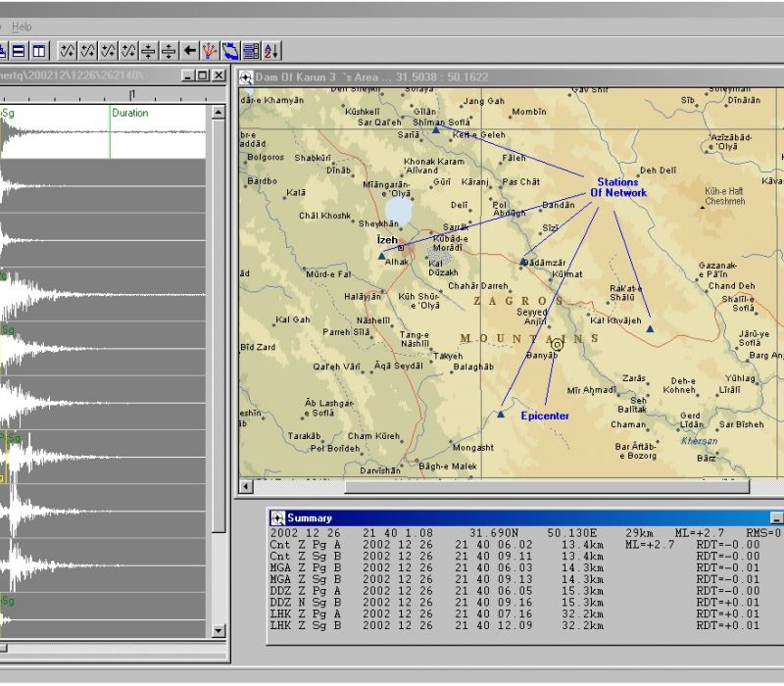Viewport: 784px width, 686px height.
Task: Click the summary list toolbar icon
Action: coord(251,50)
